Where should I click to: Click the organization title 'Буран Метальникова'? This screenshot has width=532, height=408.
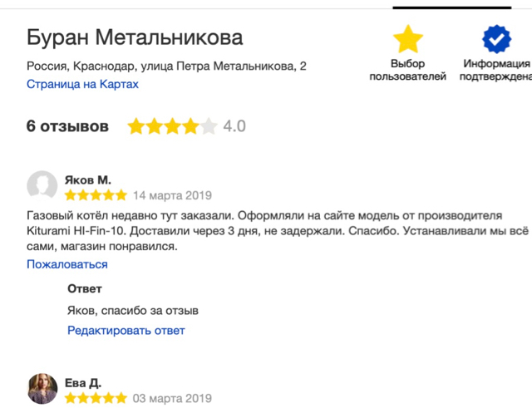[135, 37]
